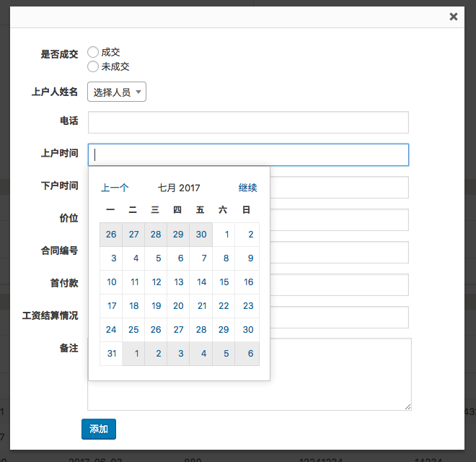Select the 成交 radio button
The height and width of the screenshot is (462, 476).
pyautogui.click(x=93, y=52)
